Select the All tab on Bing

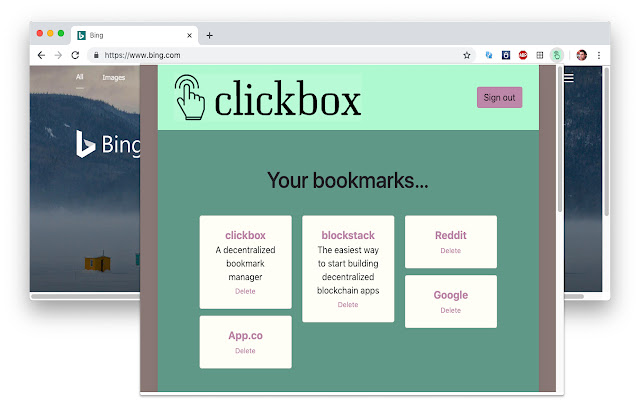[80, 77]
